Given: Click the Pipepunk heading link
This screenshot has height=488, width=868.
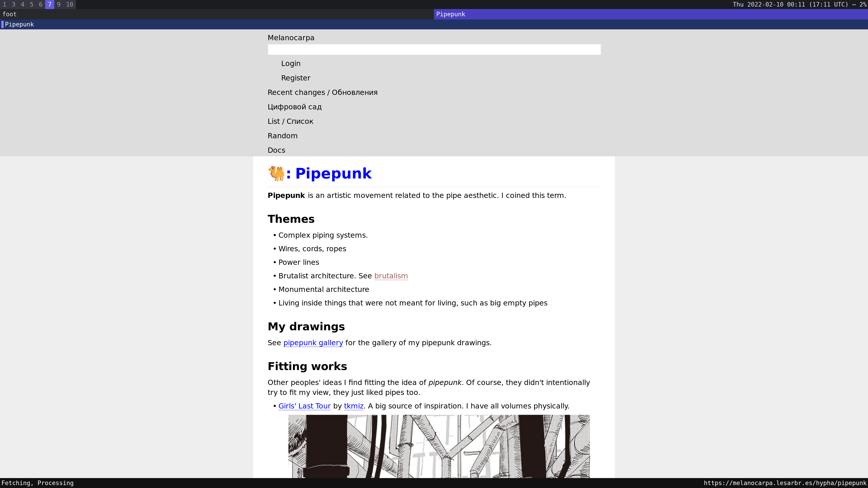Looking at the screenshot, I should point(333,174).
